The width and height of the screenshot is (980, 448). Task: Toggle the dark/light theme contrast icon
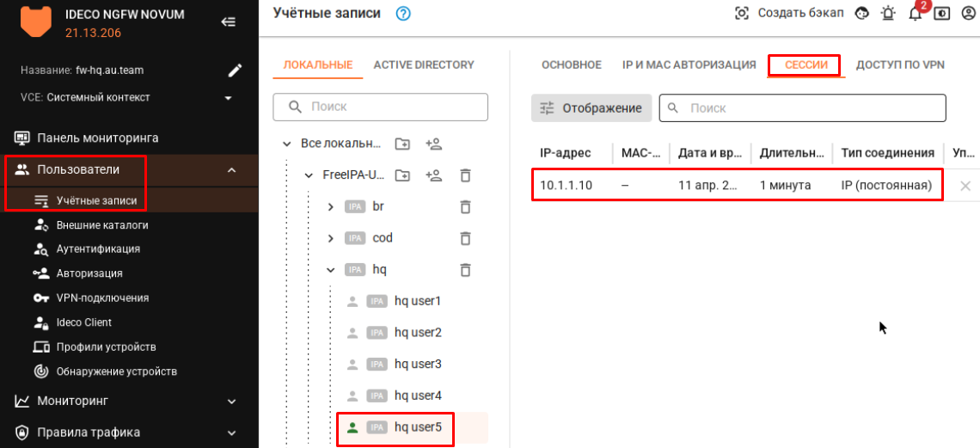pyautogui.click(x=942, y=14)
